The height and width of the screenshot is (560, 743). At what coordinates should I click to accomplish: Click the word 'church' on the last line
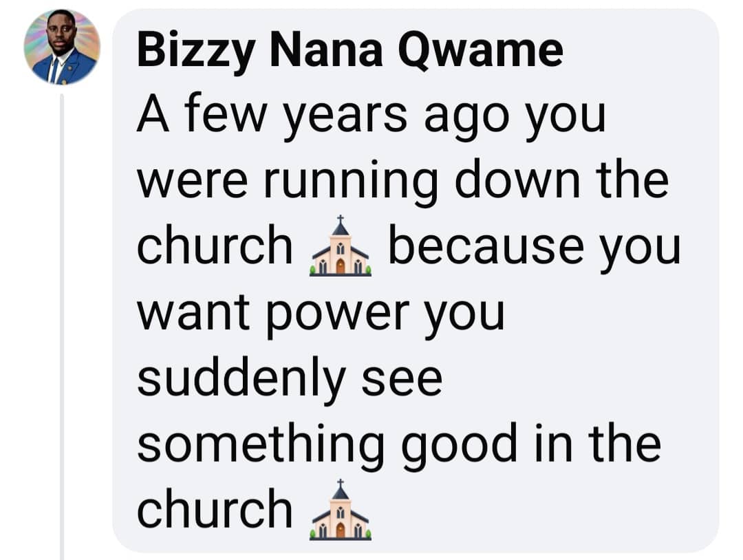pyautogui.click(x=215, y=510)
